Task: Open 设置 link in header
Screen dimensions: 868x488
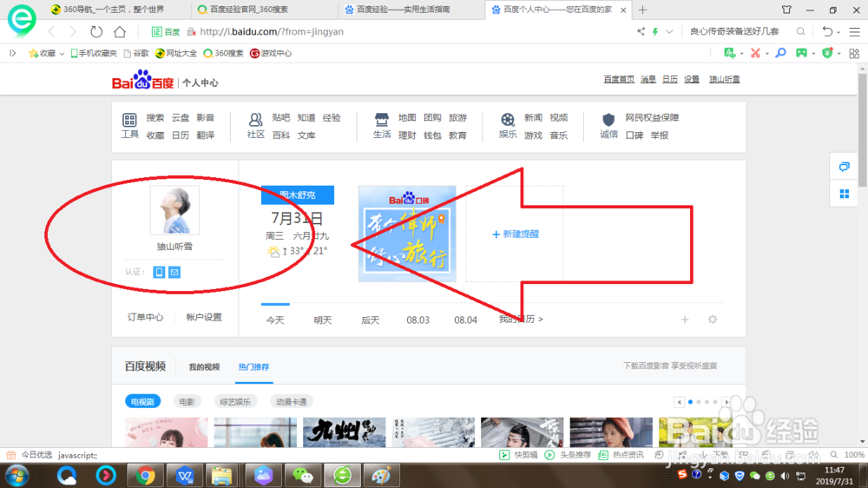Action: point(692,79)
